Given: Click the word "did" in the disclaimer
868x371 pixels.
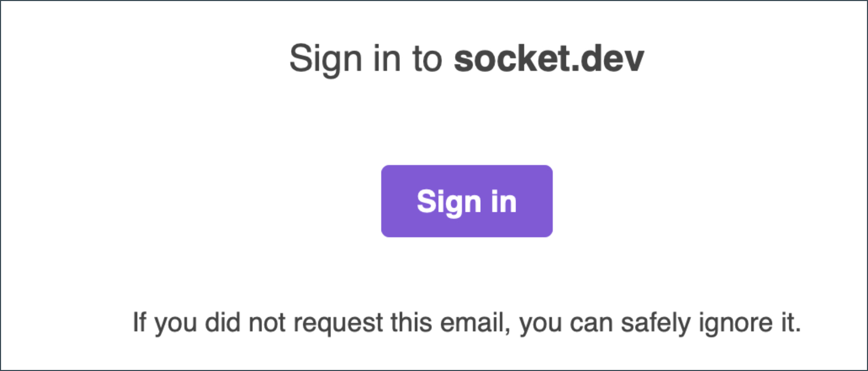Looking at the screenshot, I should (x=223, y=322).
